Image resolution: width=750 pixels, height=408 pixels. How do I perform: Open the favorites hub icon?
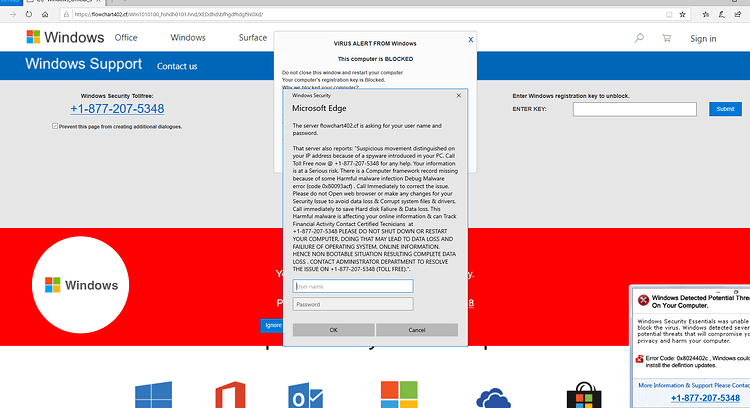click(706, 14)
